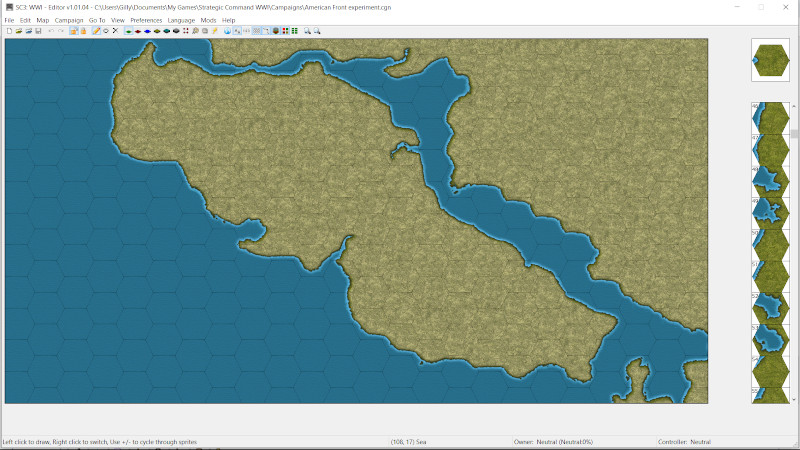Screen dimensions: 800x450
Task: Open the Edit menu
Action: 25,20
